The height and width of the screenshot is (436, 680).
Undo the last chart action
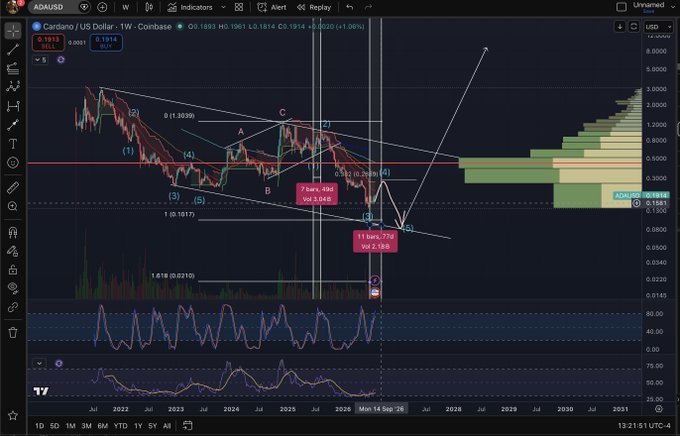(x=350, y=7)
